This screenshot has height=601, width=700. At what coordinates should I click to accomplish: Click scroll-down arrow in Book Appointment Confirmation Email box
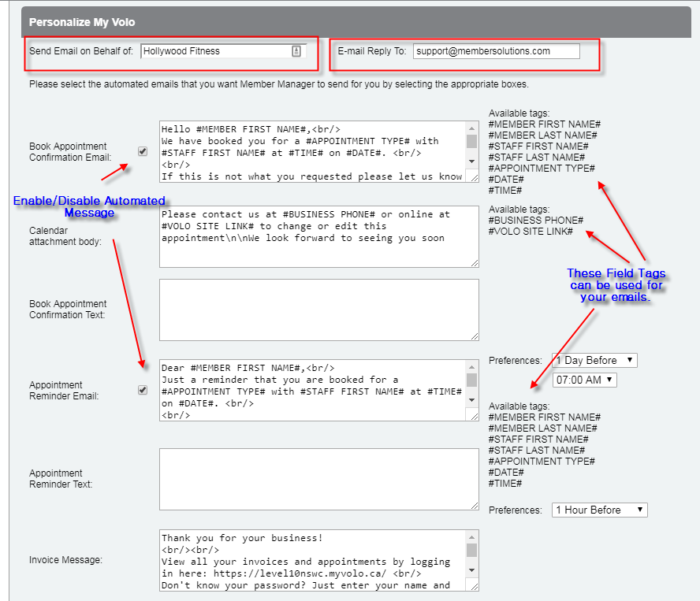click(x=471, y=161)
